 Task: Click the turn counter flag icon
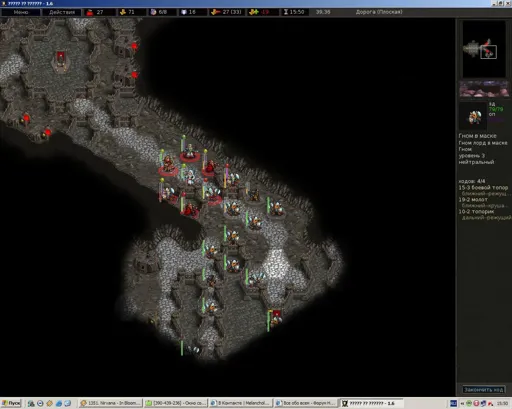(90, 12)
